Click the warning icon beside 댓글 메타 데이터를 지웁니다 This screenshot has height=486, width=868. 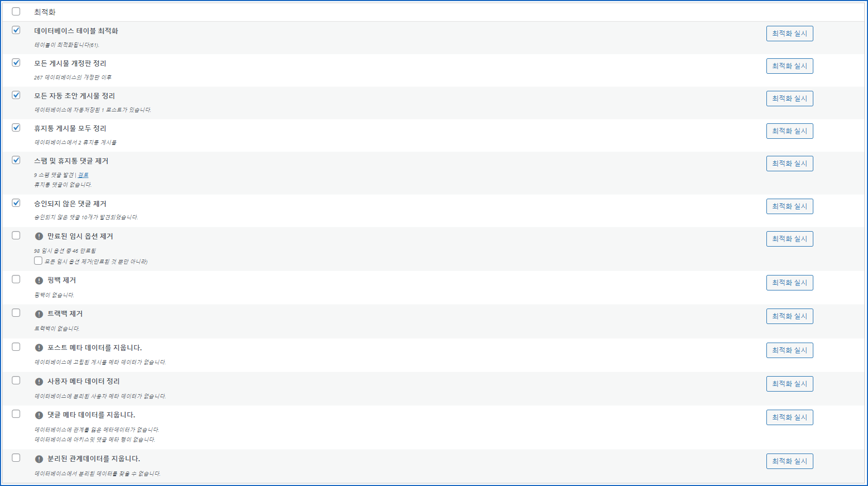(39, 415)
